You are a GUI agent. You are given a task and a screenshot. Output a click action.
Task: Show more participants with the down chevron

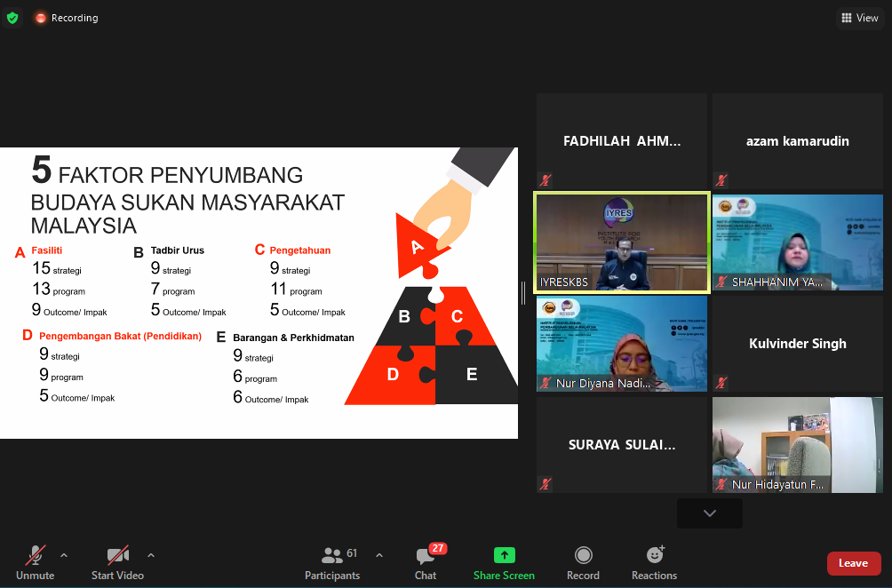pos(709,513)
